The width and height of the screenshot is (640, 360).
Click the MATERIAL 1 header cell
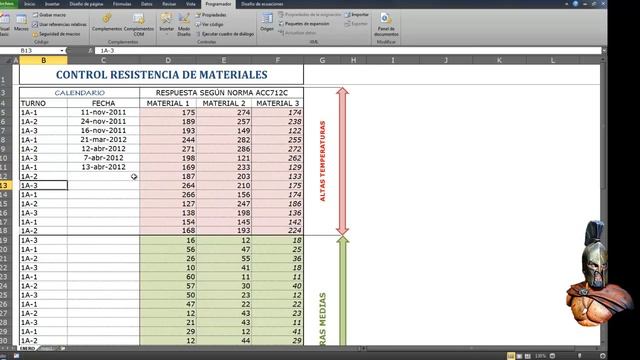point(168,103)
